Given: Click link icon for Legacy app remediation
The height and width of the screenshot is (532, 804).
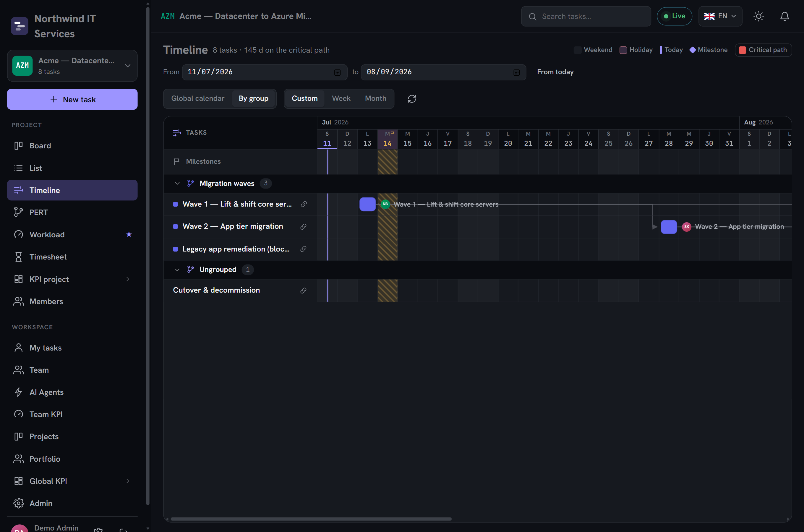Looking at the screenshot, I should [303, 249].
